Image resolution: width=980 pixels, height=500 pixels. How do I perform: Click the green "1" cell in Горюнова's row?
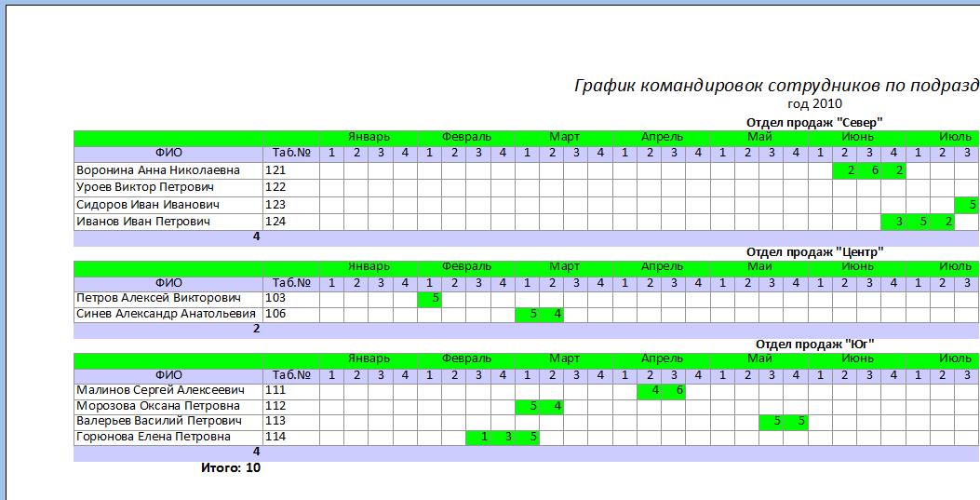tap(478, 437)
